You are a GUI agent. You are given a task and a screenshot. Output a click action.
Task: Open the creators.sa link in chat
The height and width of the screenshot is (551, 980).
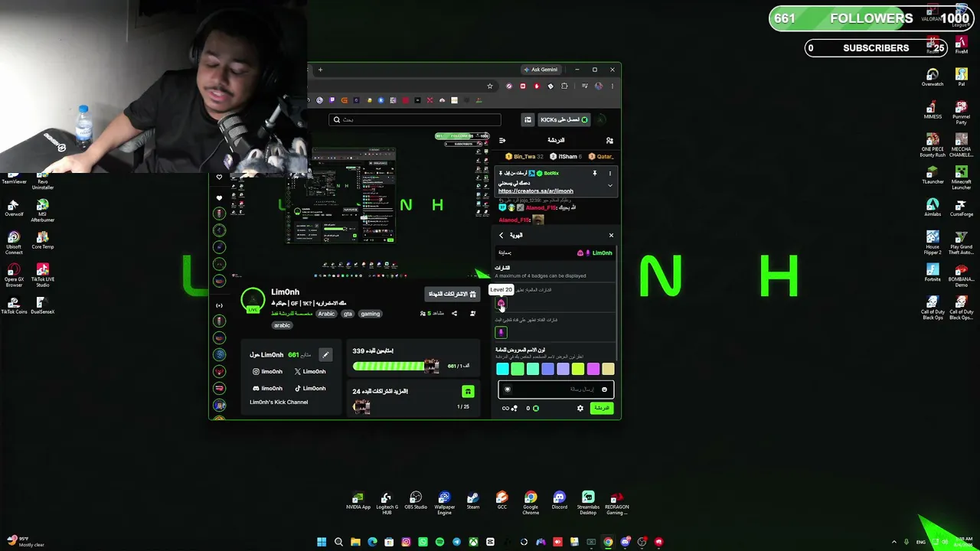tap(536, 191)
